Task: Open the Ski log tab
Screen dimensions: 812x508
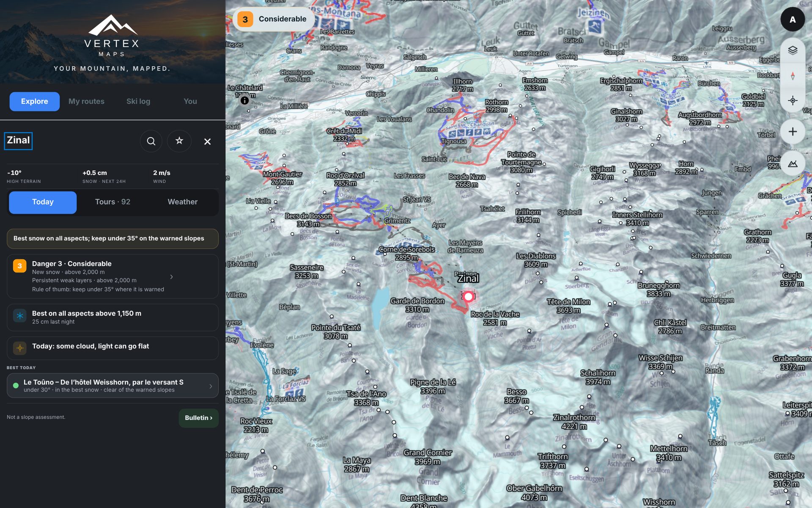Action: 138,101
